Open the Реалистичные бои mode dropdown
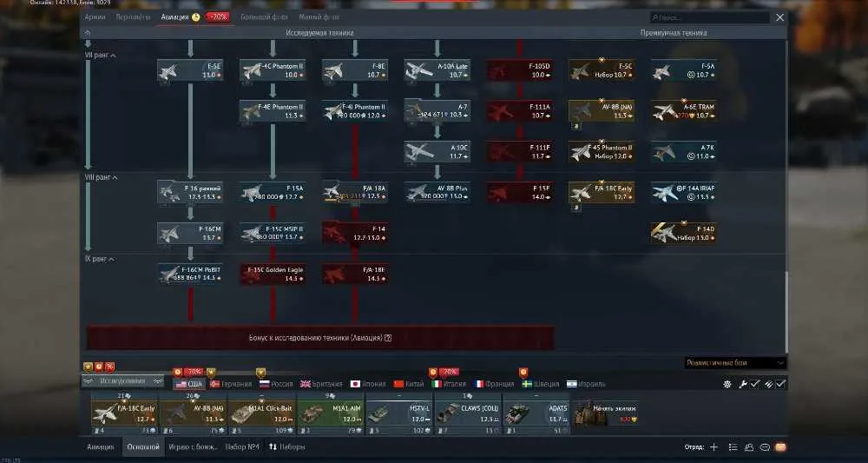Viewport: 868px width, 463px height. (x=735, y=363)
